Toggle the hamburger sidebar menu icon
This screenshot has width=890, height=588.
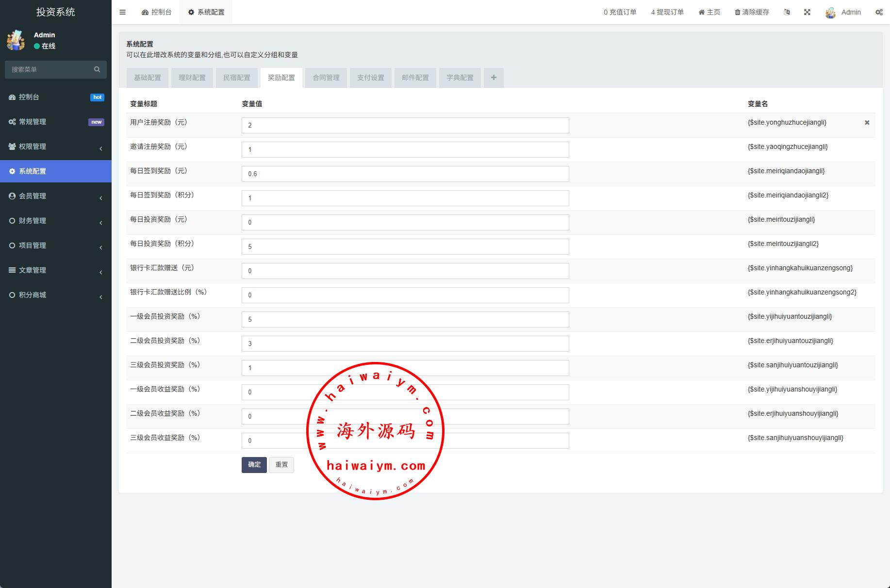click(x=122, y=12)
